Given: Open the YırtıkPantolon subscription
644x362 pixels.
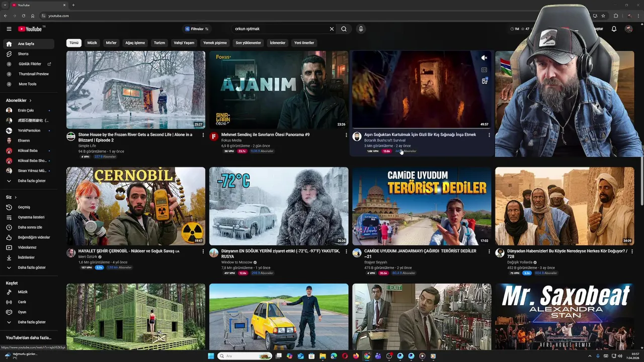Looking at the screenshot, I should (x=28, y=130).
